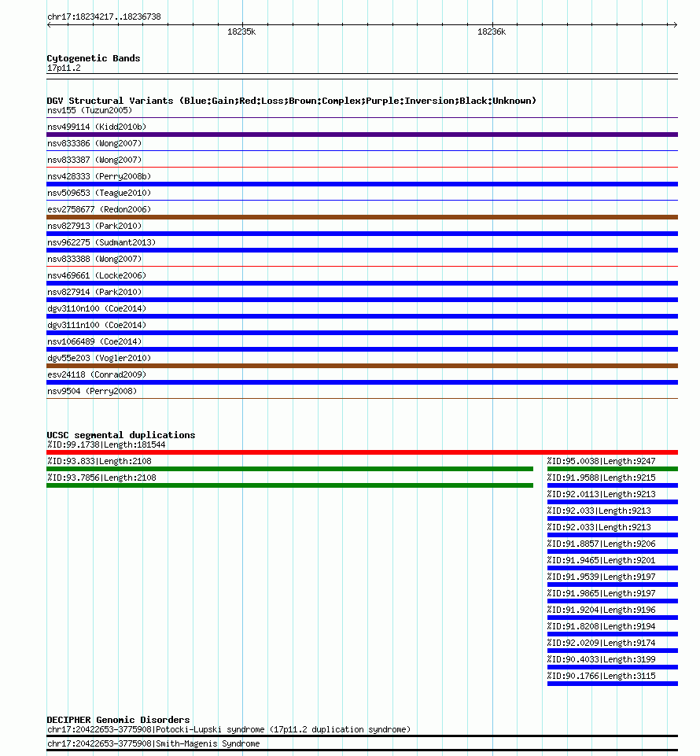This screenshot has width=700, height=756.
Task: Click the blue bar under nsv428333
Action: pos(362,184)
